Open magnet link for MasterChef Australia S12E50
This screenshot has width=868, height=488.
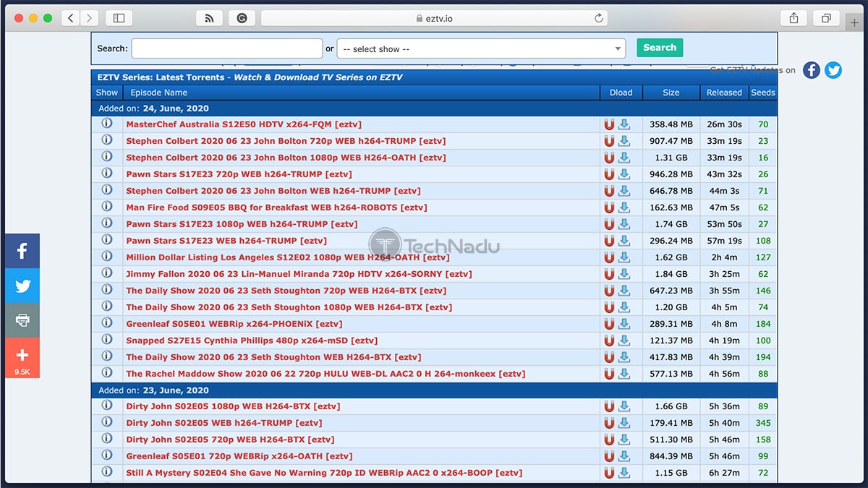tap(609, 124)
